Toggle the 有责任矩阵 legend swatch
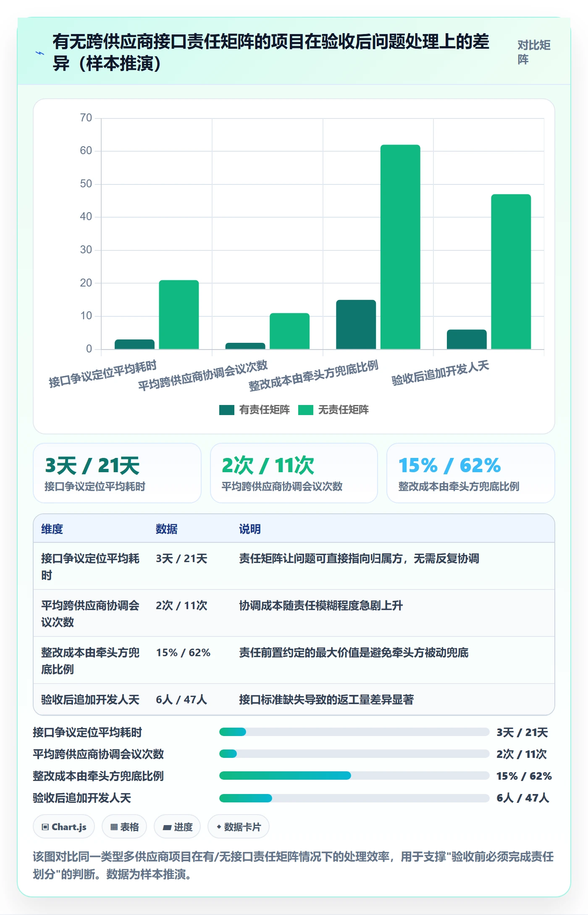Screen dimensions: 588x915 pyautogui.click(x=226, y=410)
